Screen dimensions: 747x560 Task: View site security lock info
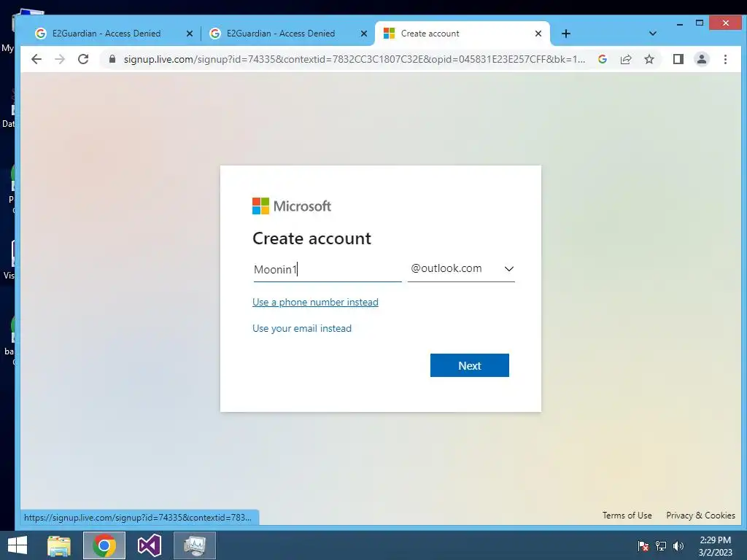(112, 59)
